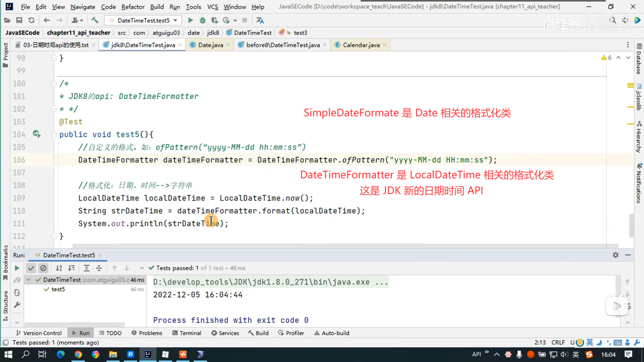Image resolution: width=644 pixels, height=362 pixels.
Task: Open the Refactor menu
Action: click(x=133, y=7)
